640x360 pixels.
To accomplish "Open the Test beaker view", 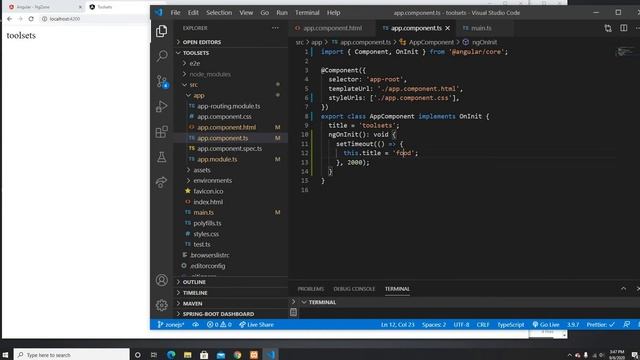I will click(162, 157).
